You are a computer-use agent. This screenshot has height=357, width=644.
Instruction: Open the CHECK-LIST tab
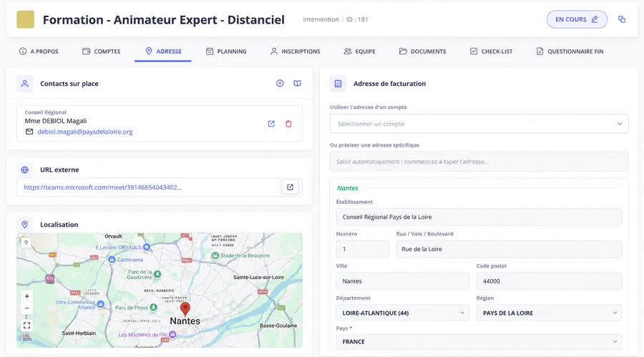491,52
